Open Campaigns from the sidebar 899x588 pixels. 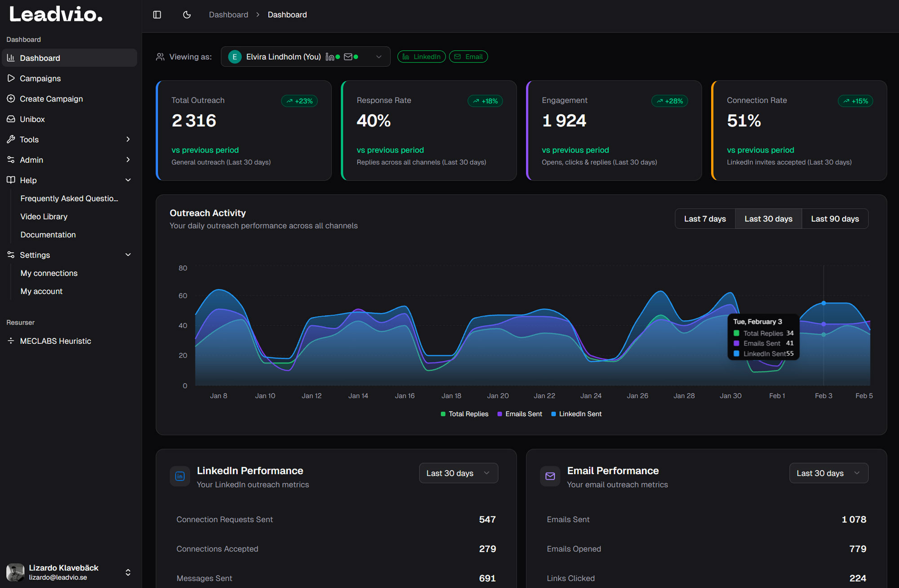(40, 78)
